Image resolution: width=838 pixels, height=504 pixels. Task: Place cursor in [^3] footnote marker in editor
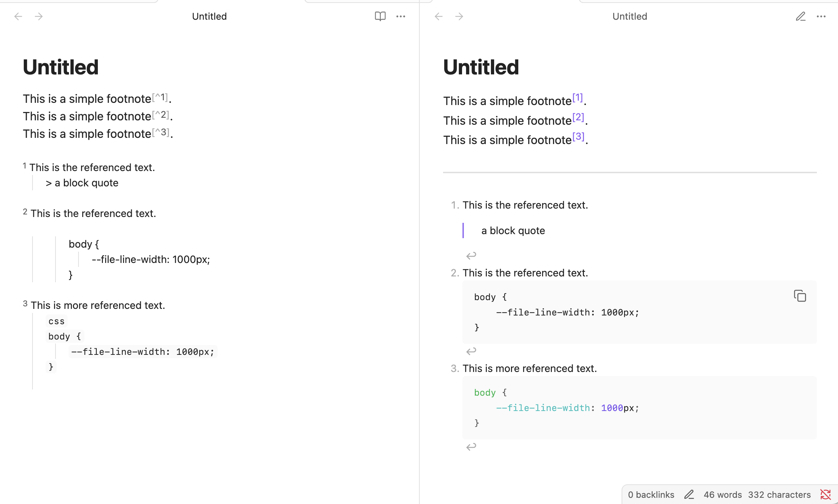pyautogui.click(x=161, y=132)
